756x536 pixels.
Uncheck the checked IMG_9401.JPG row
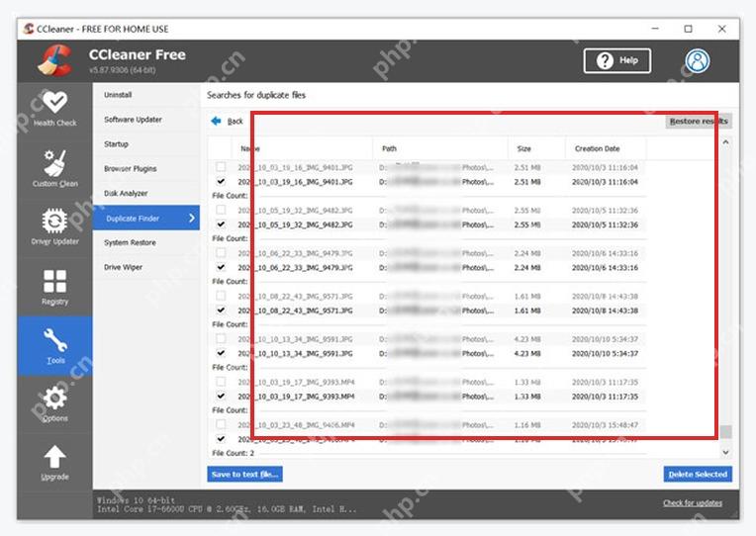click(x=221, y=181)
